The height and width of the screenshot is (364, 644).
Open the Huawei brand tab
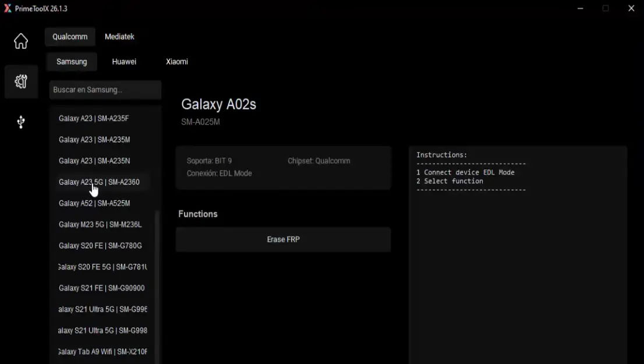pos(124,62)
